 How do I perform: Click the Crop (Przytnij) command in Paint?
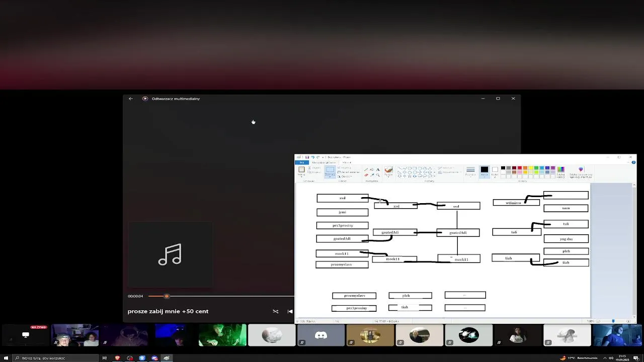pyautogui.click(x=344, y=167)
